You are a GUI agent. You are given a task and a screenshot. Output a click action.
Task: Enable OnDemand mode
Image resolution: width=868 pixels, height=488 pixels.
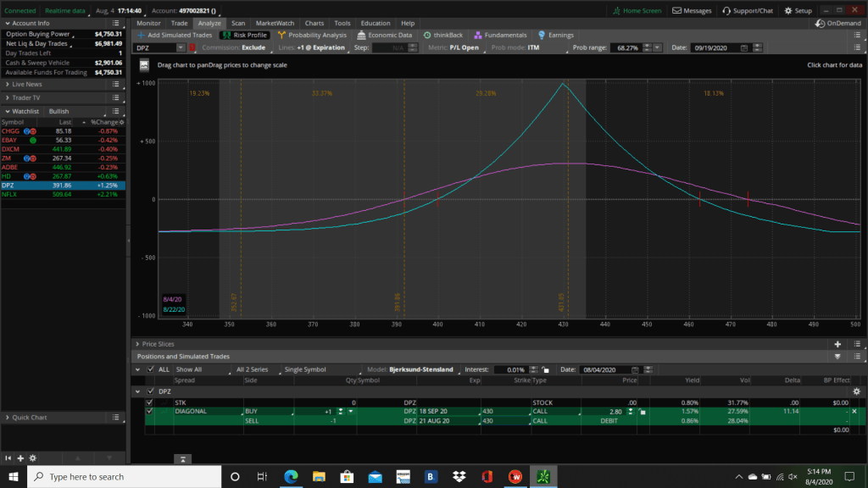coord(837,24)
